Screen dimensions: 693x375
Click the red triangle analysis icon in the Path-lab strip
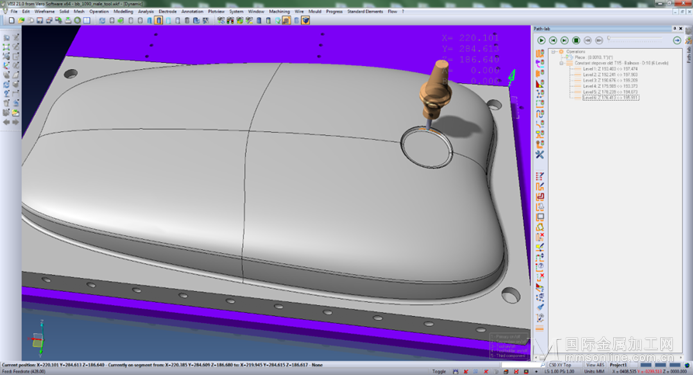[x=540, y=83]
